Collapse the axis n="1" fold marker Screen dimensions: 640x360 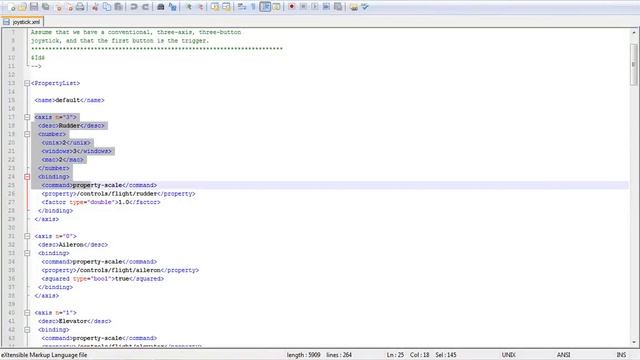27,313
